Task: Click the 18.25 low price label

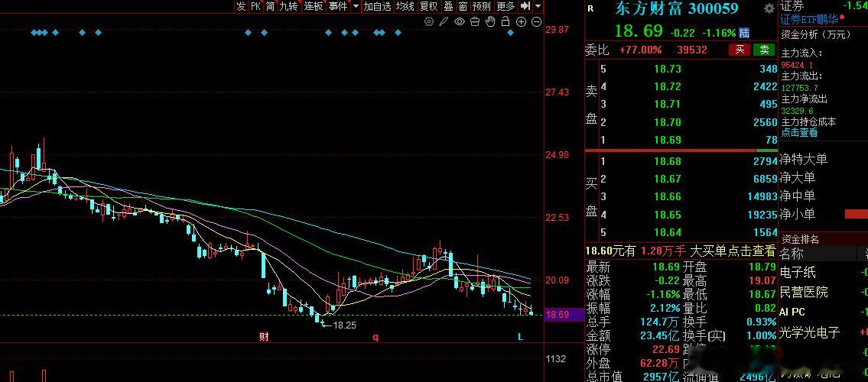Action: [344, 325]
